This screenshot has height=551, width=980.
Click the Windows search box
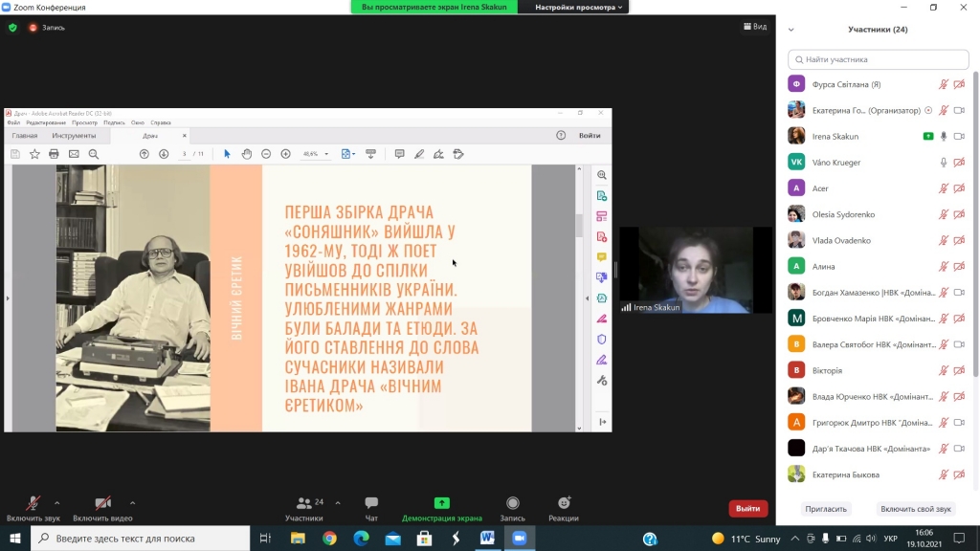coord(141,539)
